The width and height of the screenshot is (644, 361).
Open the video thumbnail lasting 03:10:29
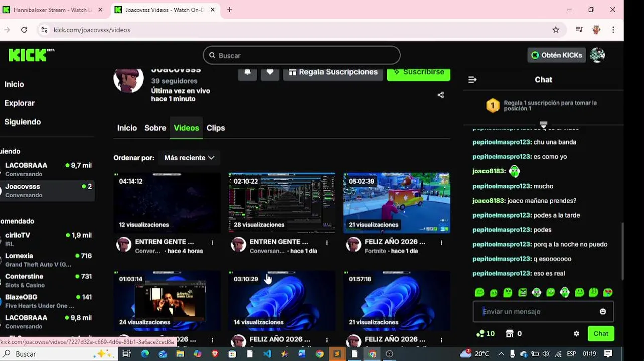point(282,301)
